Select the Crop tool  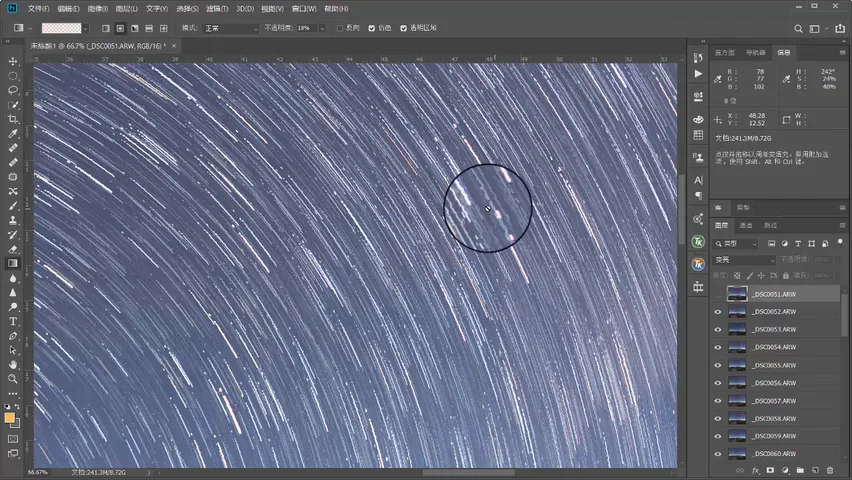[x=13, y=119]
